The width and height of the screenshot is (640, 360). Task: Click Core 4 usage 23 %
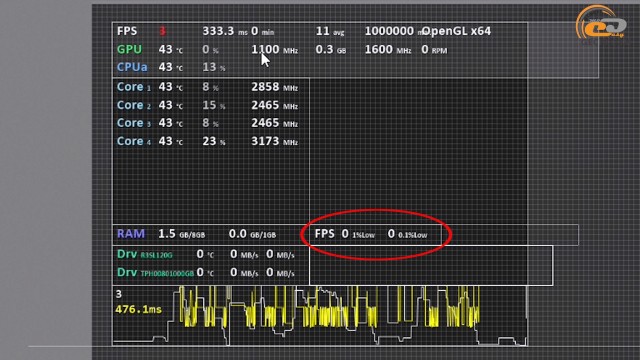coord(214,141)
